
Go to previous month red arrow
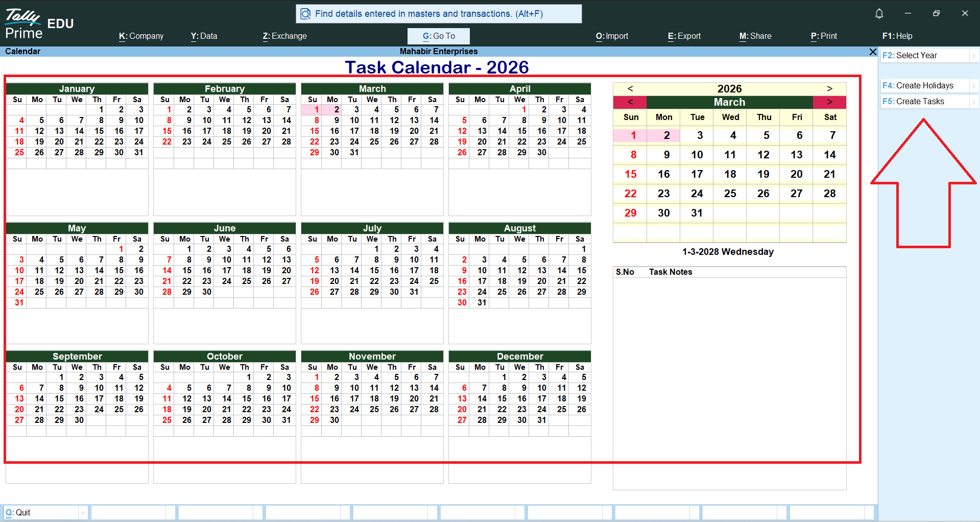(x=630, y=102)
